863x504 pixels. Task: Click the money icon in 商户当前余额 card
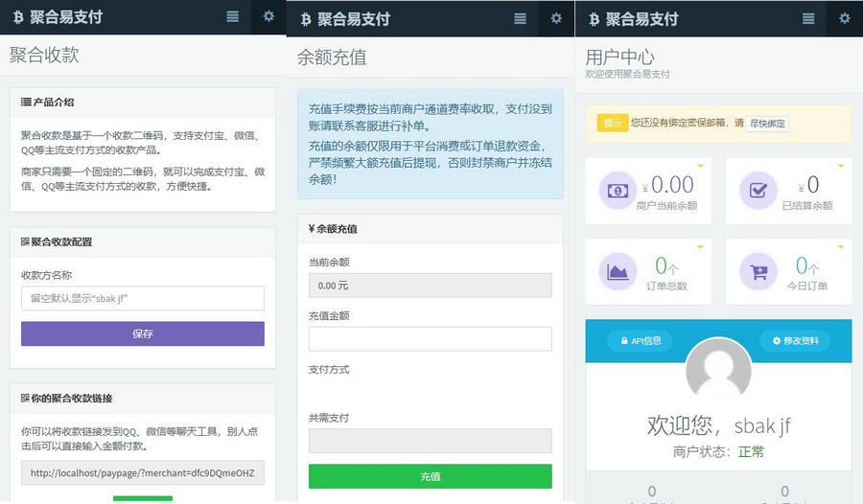tap(618, 190)
